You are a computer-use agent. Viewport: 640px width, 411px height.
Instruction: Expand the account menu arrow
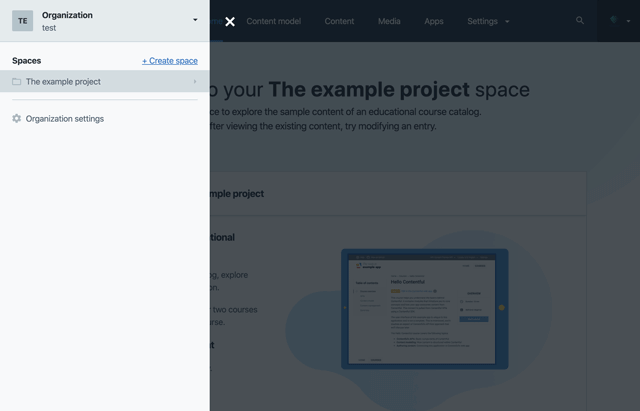[x=629, y=21]
